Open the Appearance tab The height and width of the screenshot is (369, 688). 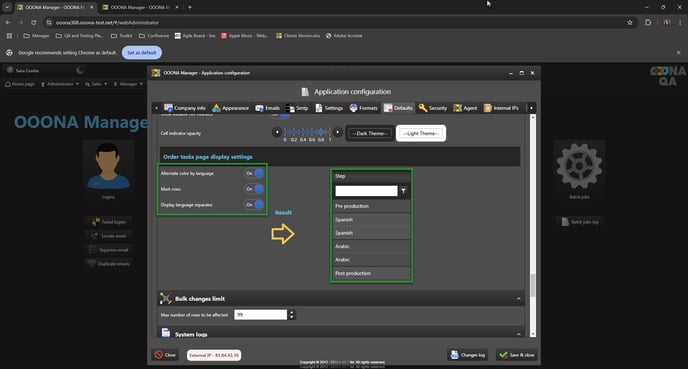click(230, 108)
